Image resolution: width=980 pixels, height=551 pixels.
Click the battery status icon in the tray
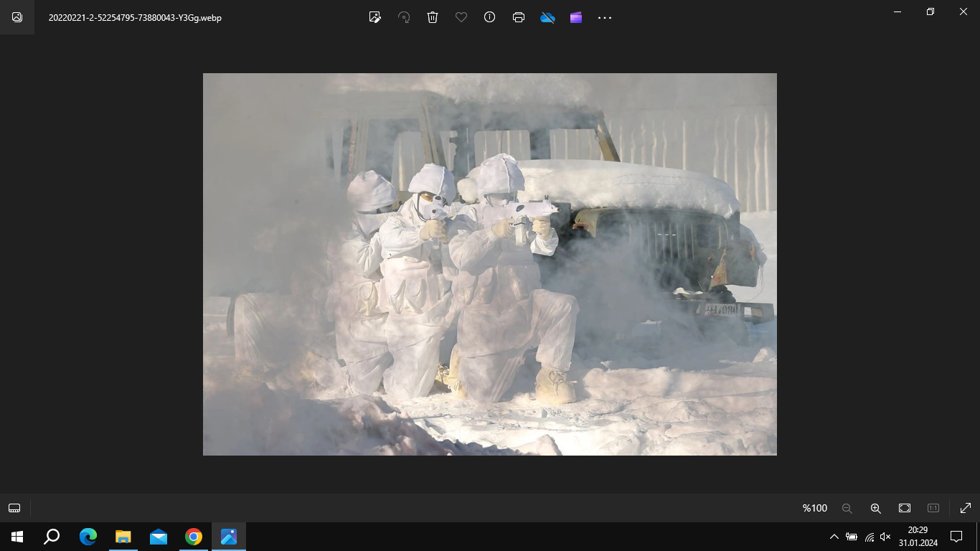pyautogui.click(x=852, y=537)
